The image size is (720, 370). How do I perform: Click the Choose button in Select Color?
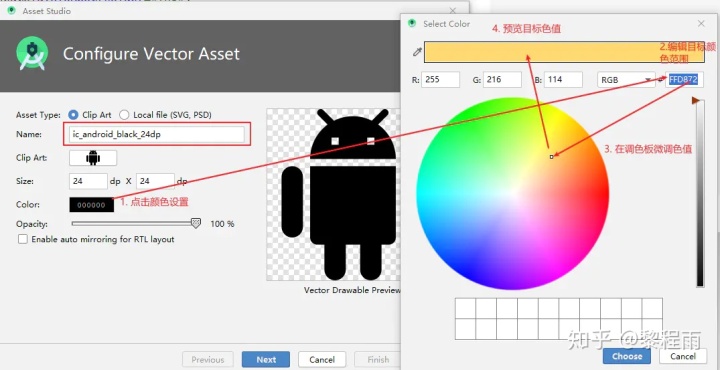point(627,356)
